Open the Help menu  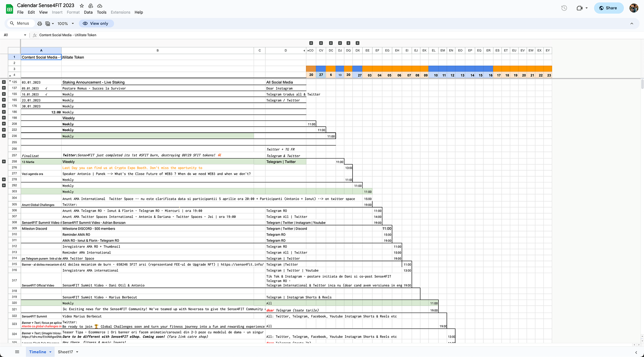coord(139,12)
